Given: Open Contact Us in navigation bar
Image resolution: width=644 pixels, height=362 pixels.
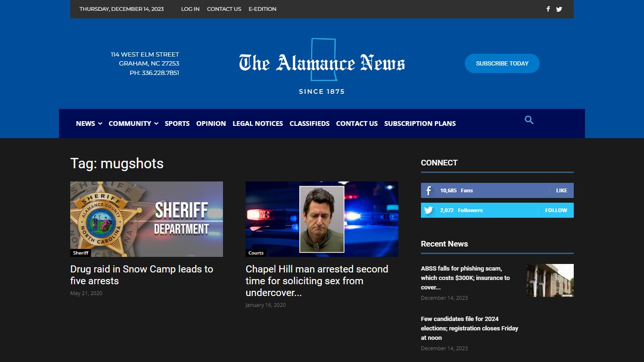Looking at the screenshot, I should click(x=357, y=123).
